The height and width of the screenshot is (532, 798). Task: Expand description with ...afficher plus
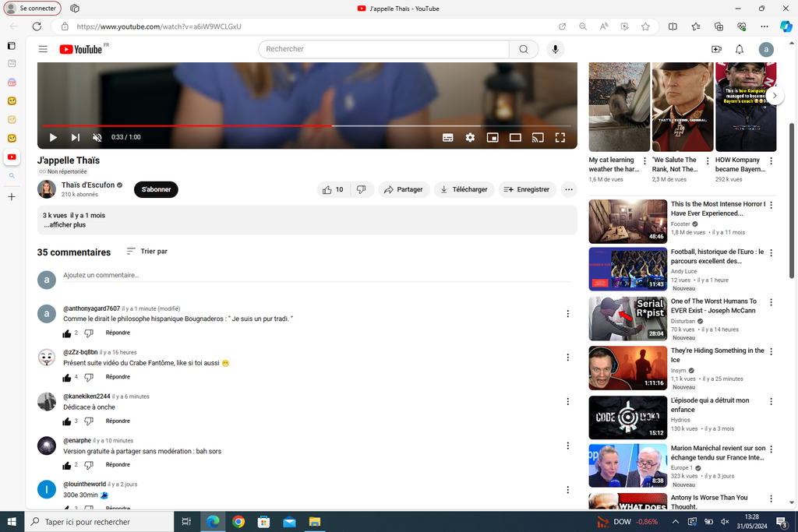[65, 225]
